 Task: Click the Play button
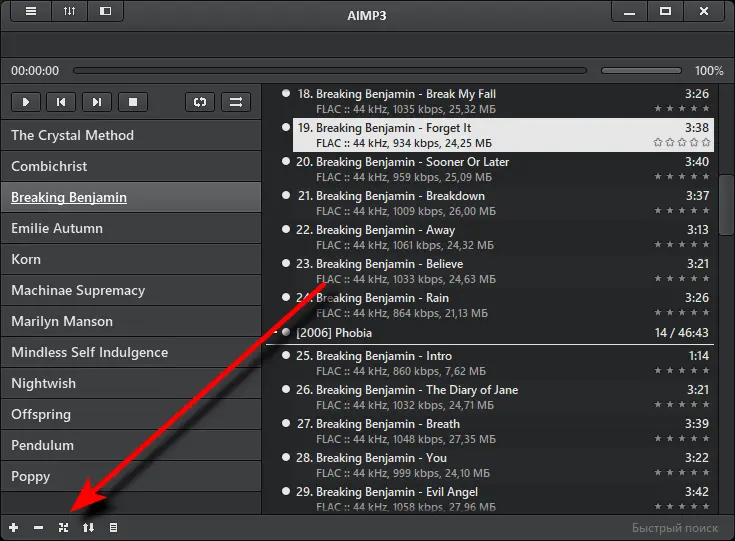click(26, 102)
